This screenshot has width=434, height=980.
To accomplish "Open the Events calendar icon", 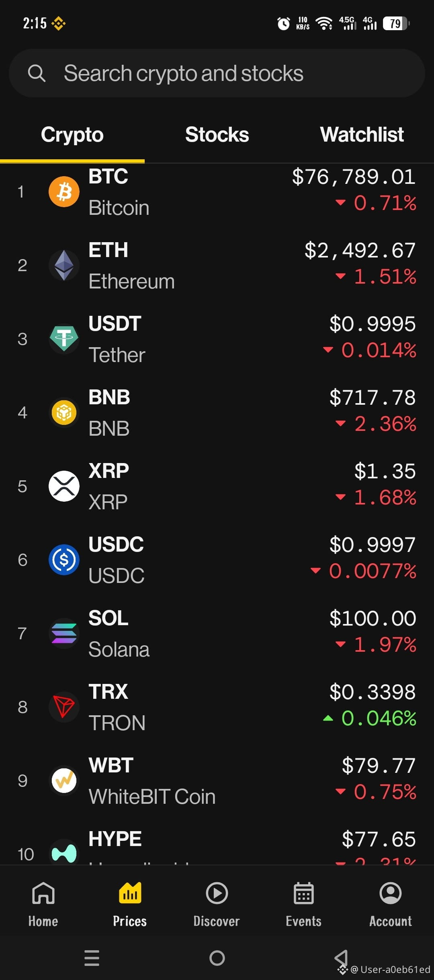I will click(304, 893).
